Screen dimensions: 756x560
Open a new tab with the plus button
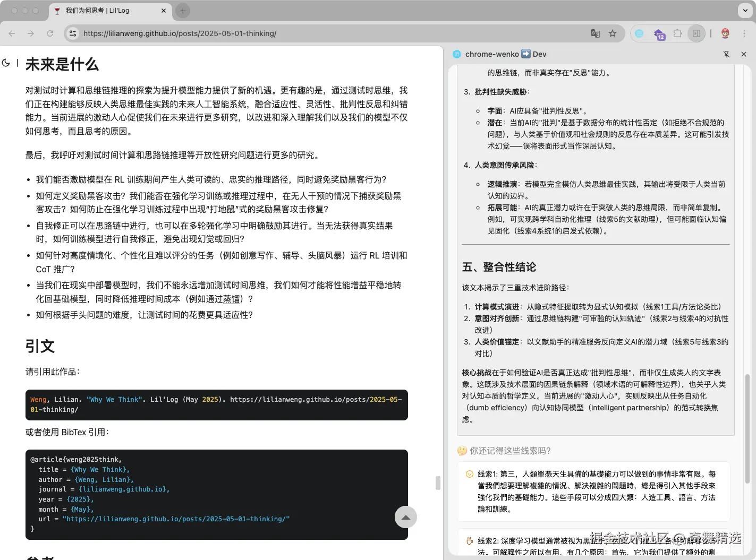pyautogui.click(x=182, y=10)
